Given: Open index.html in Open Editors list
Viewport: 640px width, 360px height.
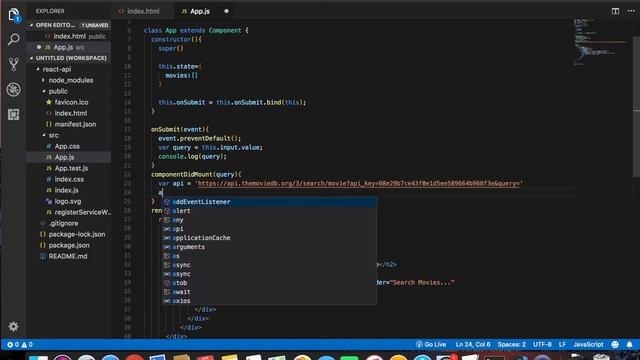Looking at the screenshot, I should (69, 36).
